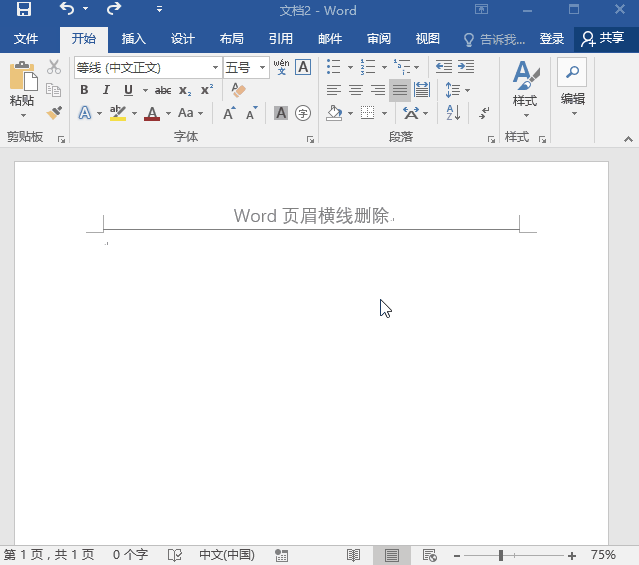Click the zoom slider in status bar
The image size is (639, 565).
(501, 555)
